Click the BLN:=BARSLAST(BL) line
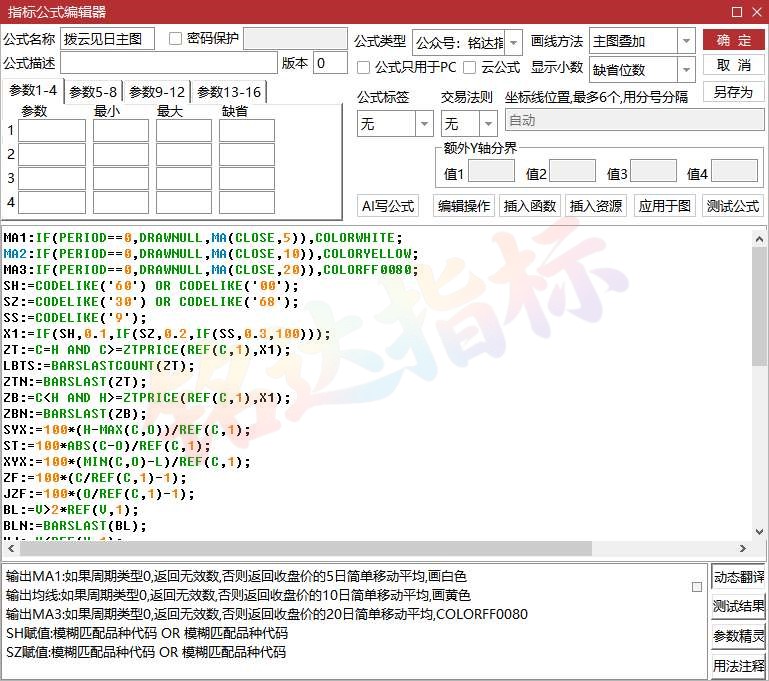The image size is (769, 681). click(75, 526)
